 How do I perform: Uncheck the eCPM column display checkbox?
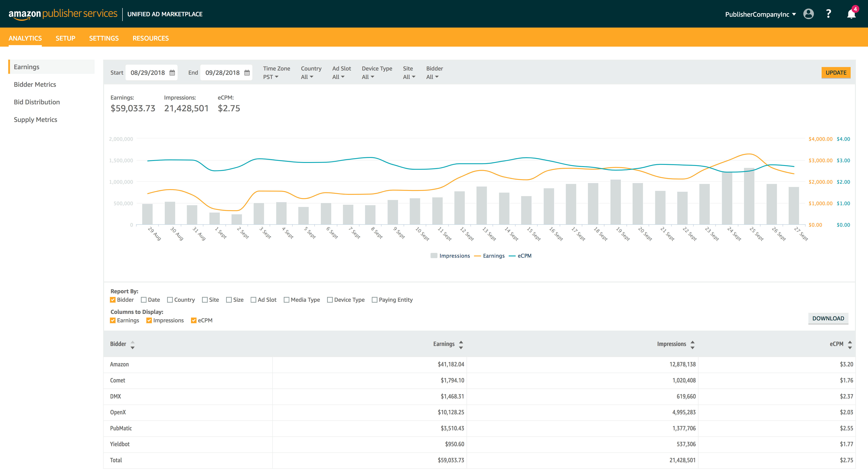pyautogui.click(x=194, y=320)
